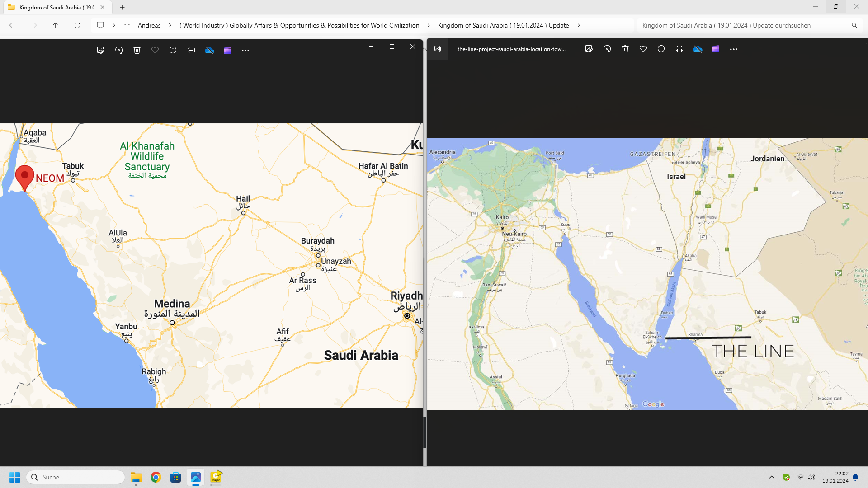Viewport: 868px width, 488px height.
Task: Open the Andreas breadcrumb folder
Action: 149,25
